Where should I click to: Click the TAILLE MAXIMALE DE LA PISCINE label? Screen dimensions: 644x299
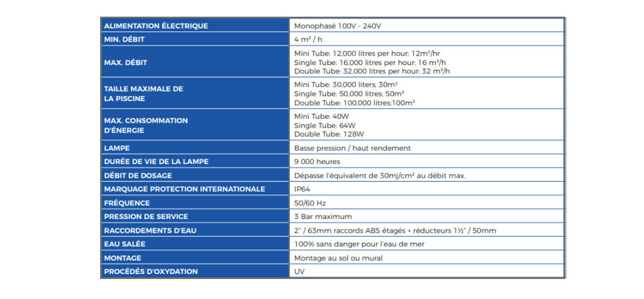click(143, 93)
